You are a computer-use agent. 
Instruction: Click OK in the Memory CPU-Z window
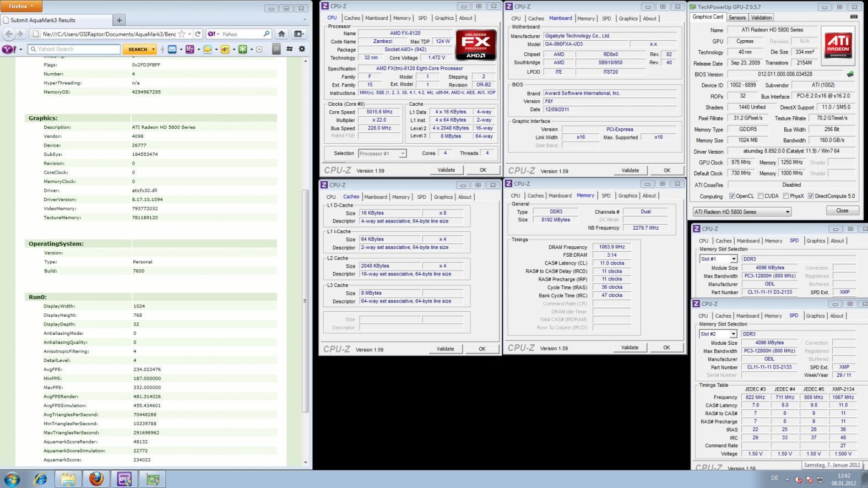666,348
